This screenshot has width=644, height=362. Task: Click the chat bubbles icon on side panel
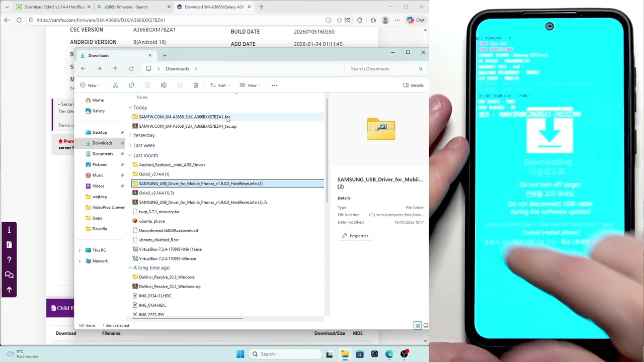(9, 275)
